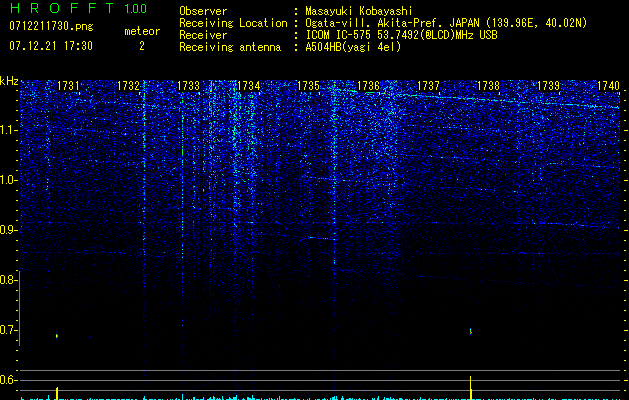
Task: Click the Receiving Location label
Action: pos(233,23)
